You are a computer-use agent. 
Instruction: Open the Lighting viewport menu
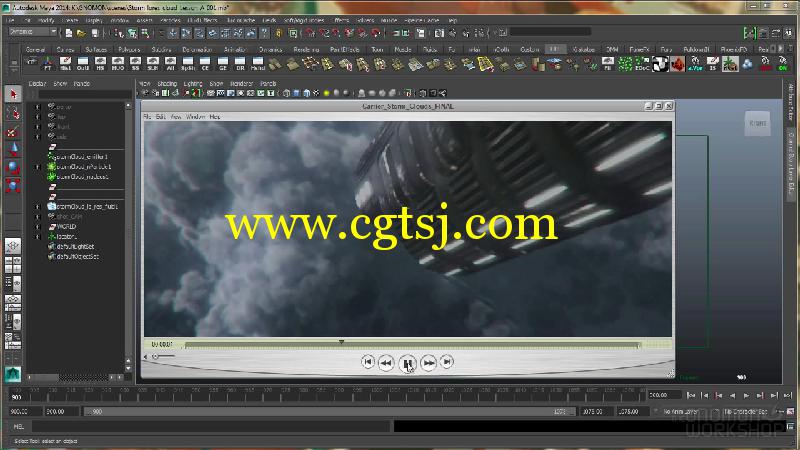(x=193, y=84)
